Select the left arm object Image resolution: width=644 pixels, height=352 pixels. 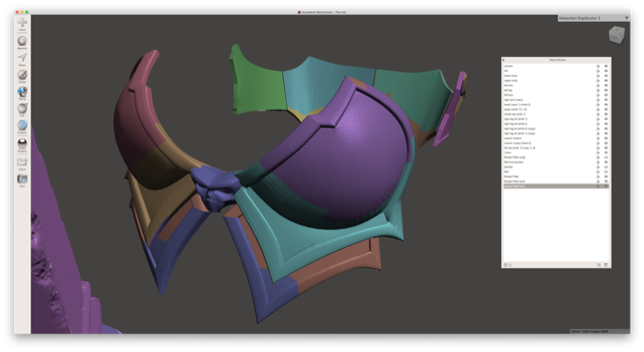click(x=556, y=85)
